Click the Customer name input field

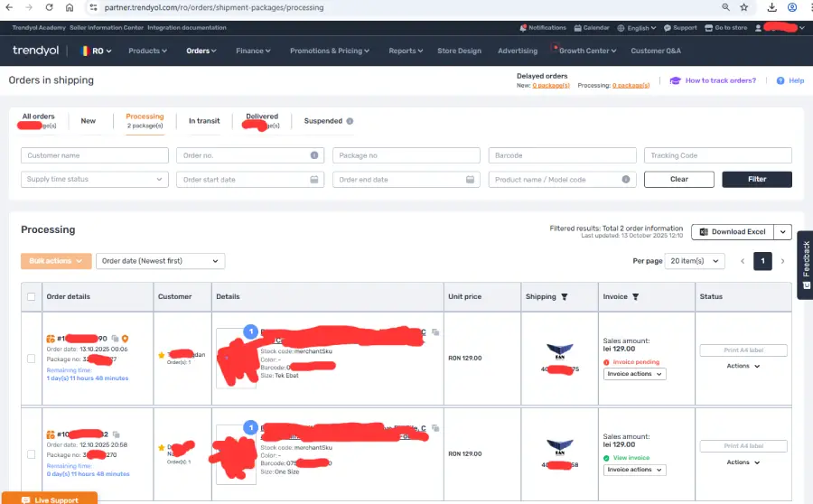click(x=94, y=155)
